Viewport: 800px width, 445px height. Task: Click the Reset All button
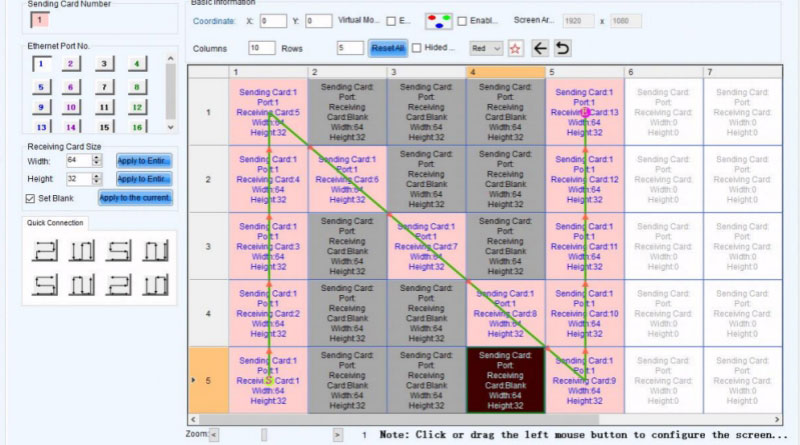click(x=388, y=48)
